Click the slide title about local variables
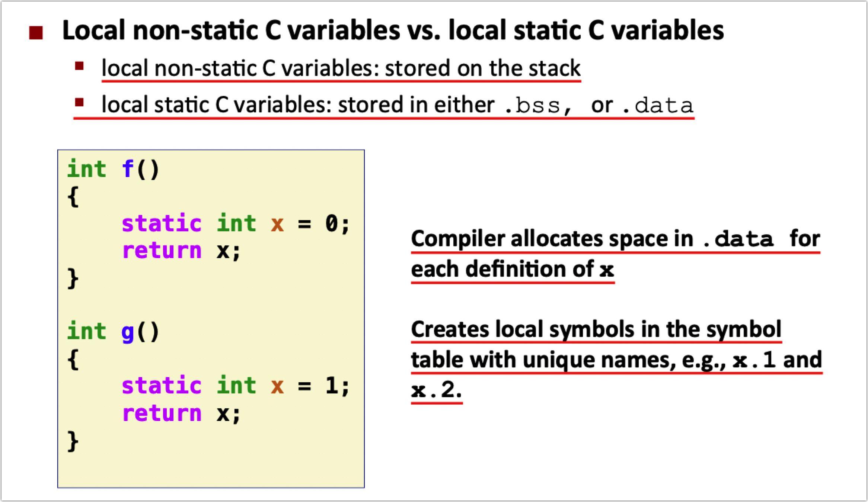This screenshot has height=502, width=868. point(393,30)
